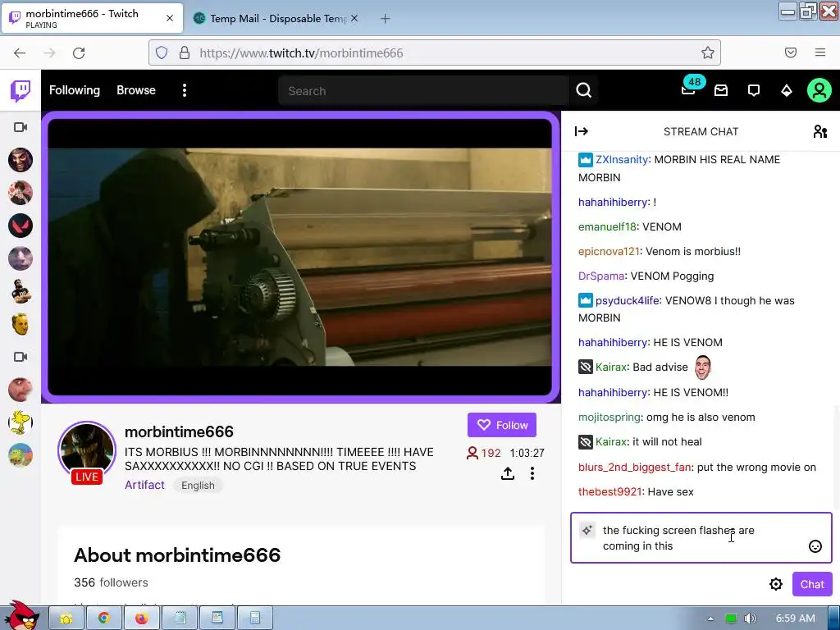The width and height of the screenshot is (840, 630).
Task: Open the Woodstock yellow bird channel avatar
Action: 21,422
